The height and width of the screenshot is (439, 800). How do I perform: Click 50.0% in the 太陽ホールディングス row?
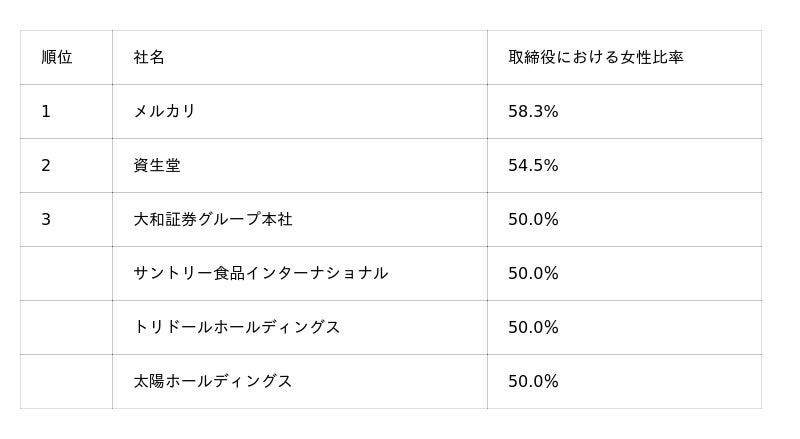533,382
